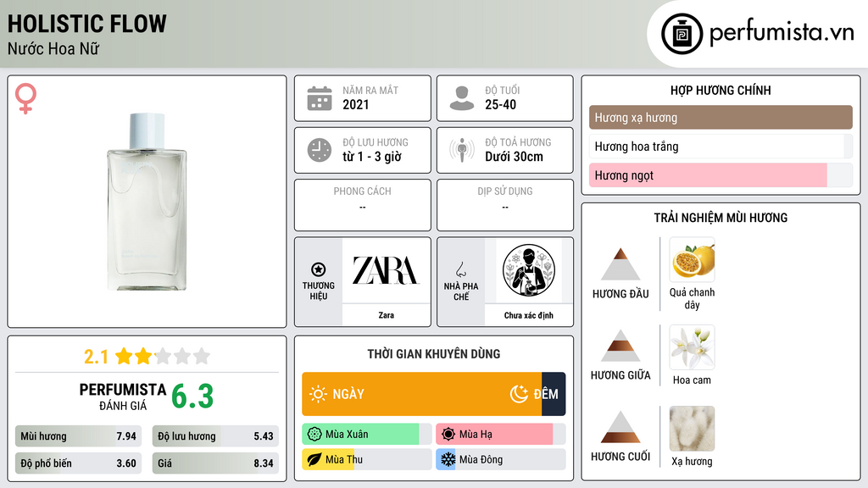Screen dimensions: 868x488
Task: Click the star badge icon above Thương hiệu
Action: pos(319,269)
